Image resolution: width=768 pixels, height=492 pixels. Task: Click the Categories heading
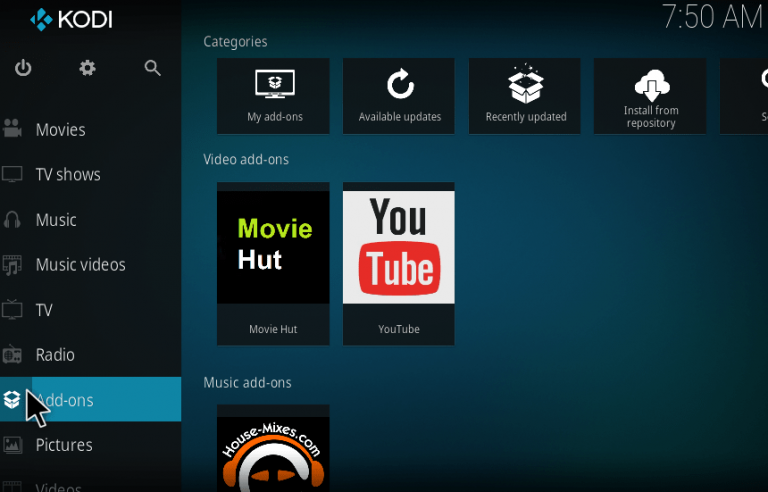click(235, 42)
